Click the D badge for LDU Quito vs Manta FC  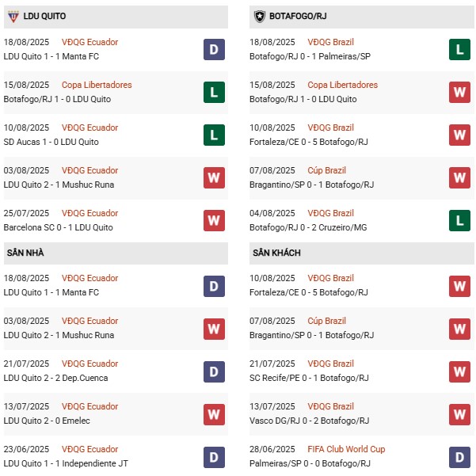[214, 49]
